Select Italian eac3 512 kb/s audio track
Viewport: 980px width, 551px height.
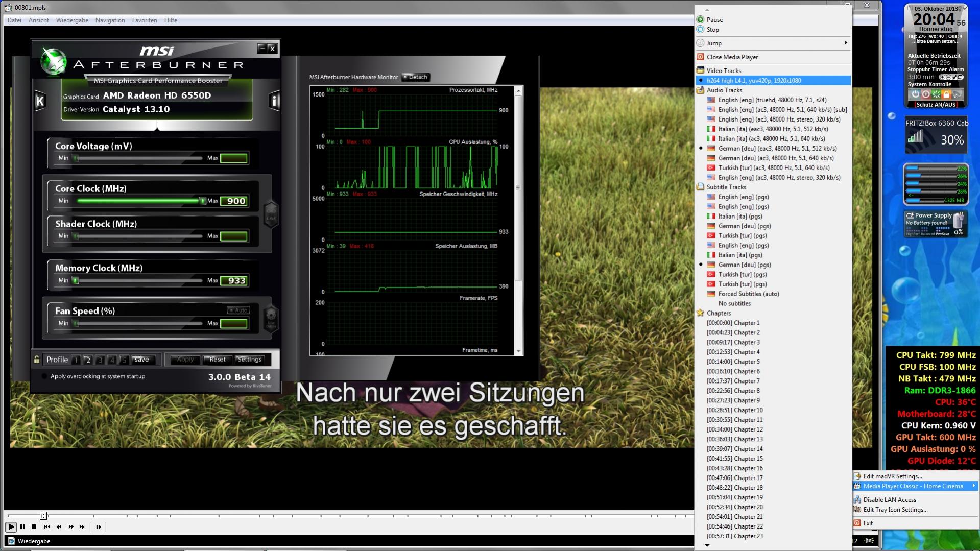click(x=774, y=129)
